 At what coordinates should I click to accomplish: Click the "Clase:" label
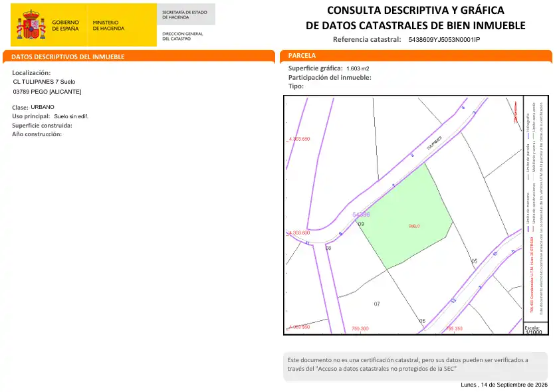point(20,107)
